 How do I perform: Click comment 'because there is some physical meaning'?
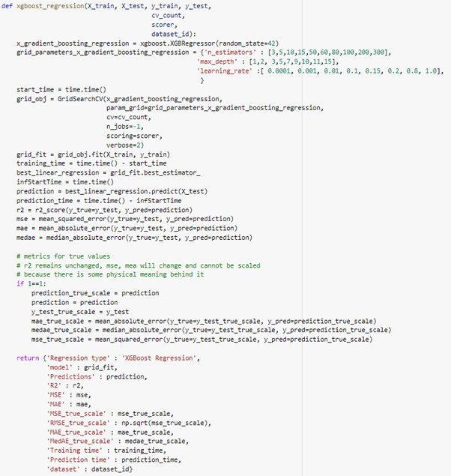click(110, 274)
